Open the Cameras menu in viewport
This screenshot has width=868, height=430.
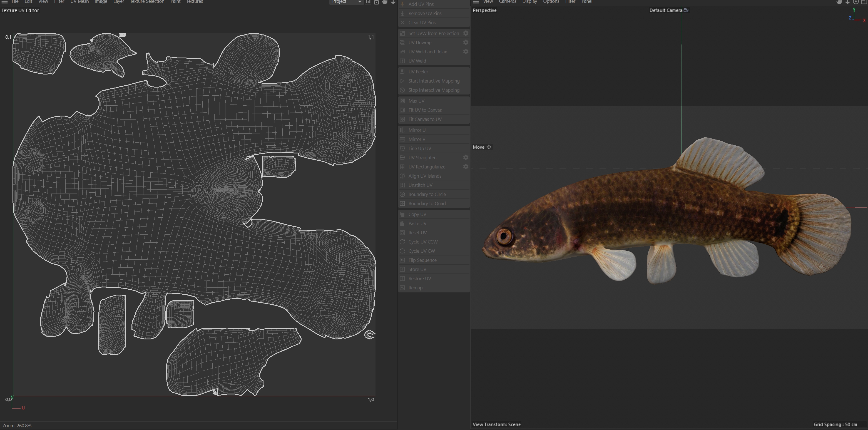point(508,2)
